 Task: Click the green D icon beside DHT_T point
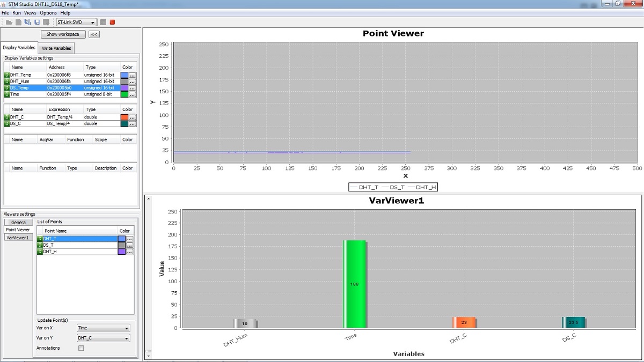click(40, 239)
